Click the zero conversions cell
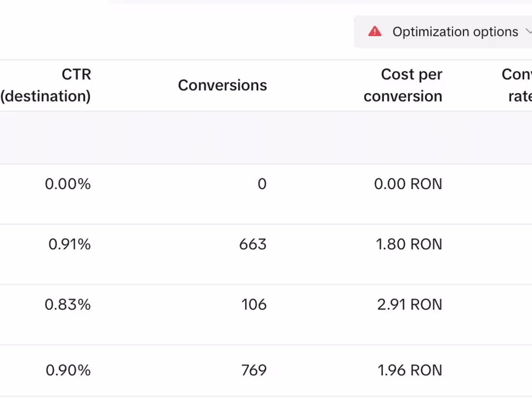532x399 pixels. [262, 184]
